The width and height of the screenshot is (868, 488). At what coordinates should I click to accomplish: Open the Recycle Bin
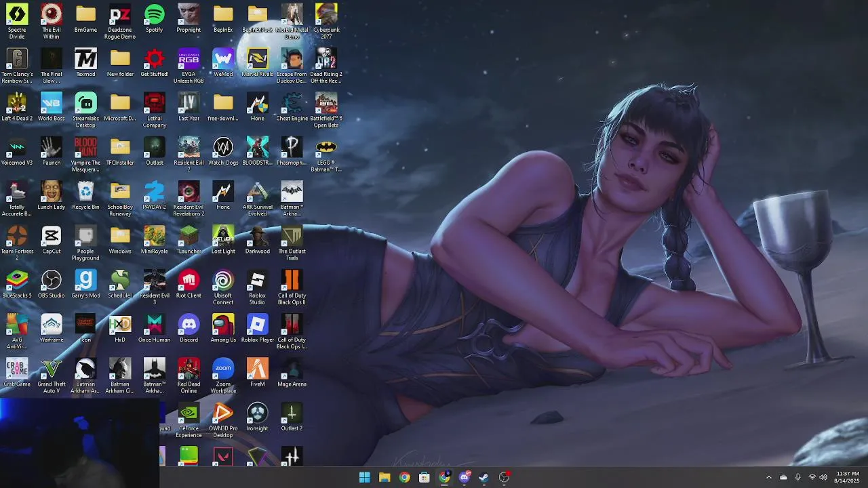[85, 195]
